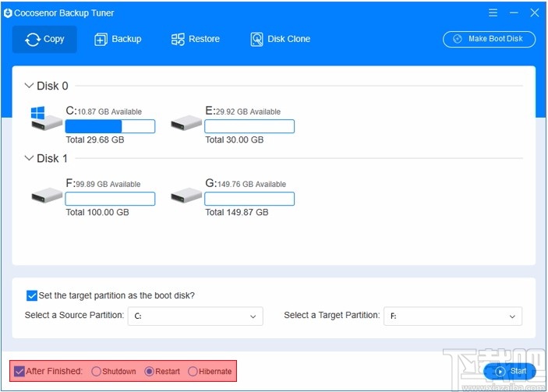Switch to the Restore tab
Viewport: 548px width, 392px height.
[x=196, y=39]
